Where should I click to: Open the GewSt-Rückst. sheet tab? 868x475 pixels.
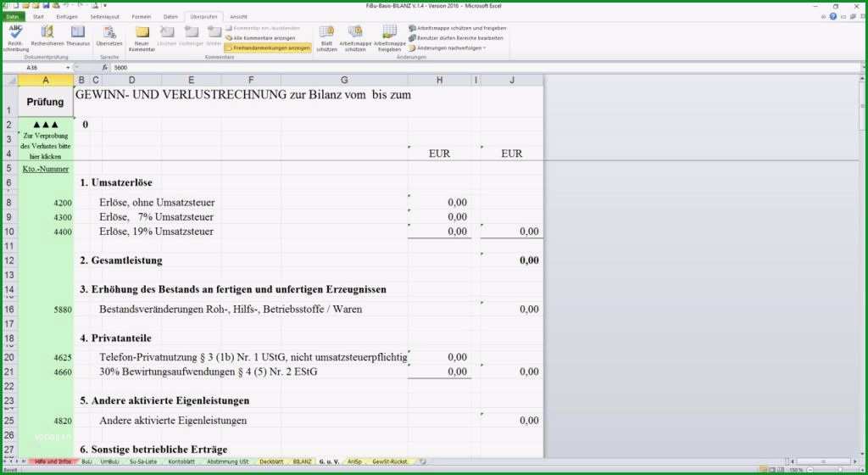pyautogui.click(x=390, y=461)
